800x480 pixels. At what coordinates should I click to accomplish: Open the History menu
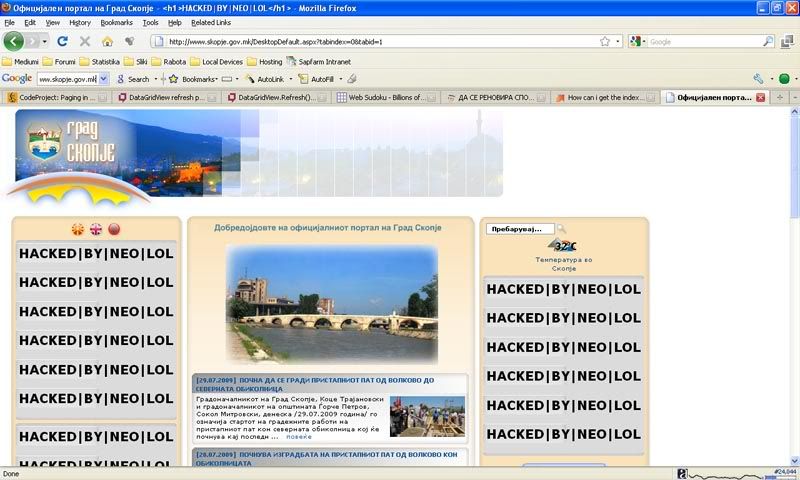tap(80, 22)
